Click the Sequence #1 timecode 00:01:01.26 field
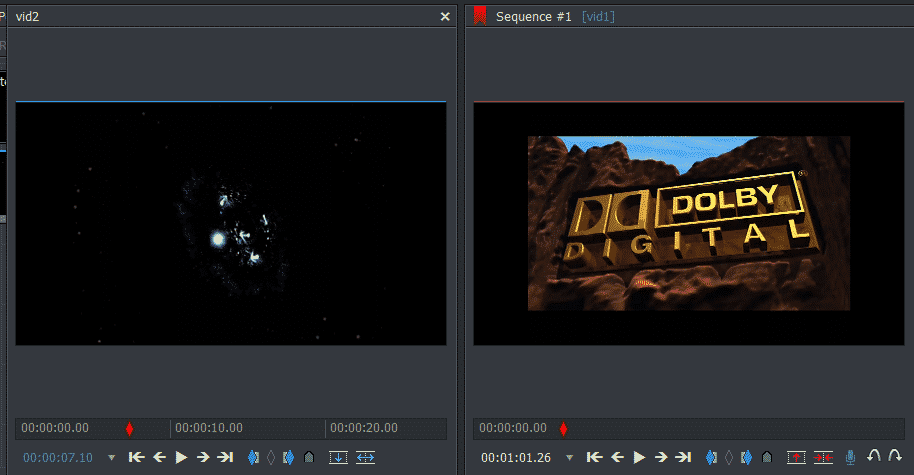Screen dimensions: 914x475 coord(516,458)
